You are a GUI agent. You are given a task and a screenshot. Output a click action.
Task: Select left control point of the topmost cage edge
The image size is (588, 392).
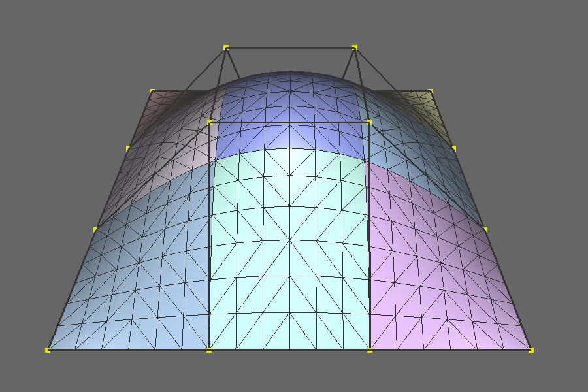click(x=226, y=48)
